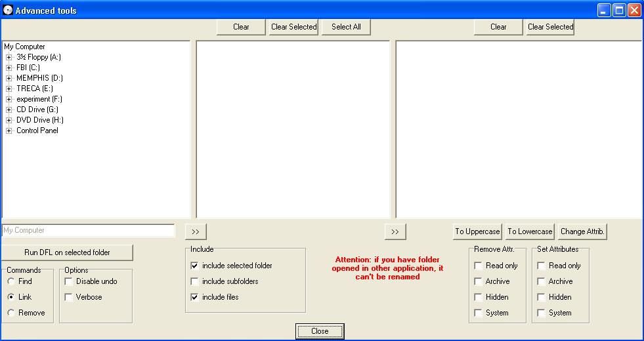Expand the 3½ Floppy (A:) drive node
This screenshot has width=644, height=341.
[9, 57]
